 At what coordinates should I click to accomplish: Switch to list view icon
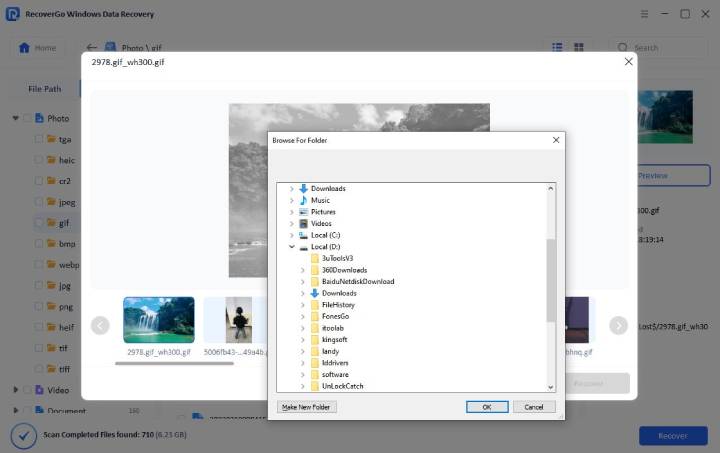(x=557, y=47)
